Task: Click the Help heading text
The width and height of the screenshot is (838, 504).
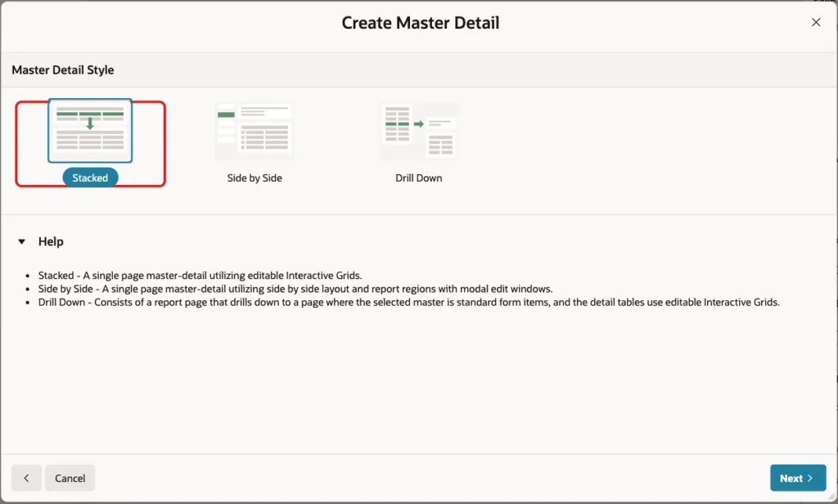Action: (x=51, y=241)
